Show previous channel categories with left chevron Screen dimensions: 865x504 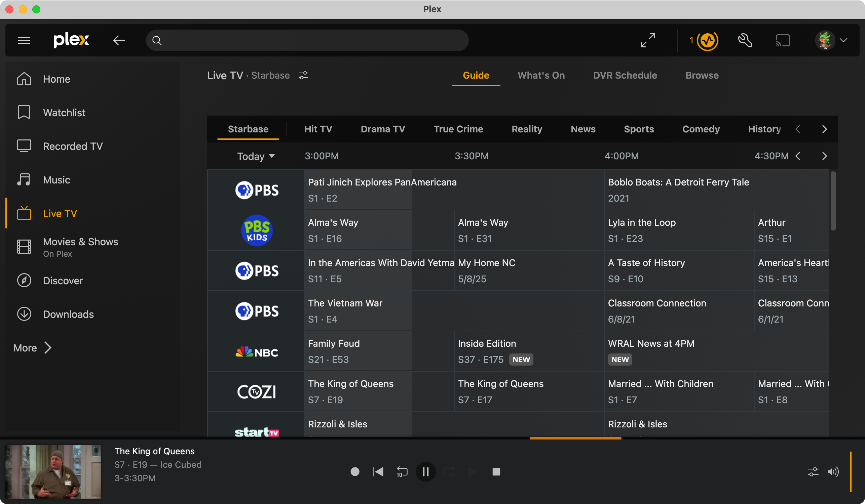point(798,129)
